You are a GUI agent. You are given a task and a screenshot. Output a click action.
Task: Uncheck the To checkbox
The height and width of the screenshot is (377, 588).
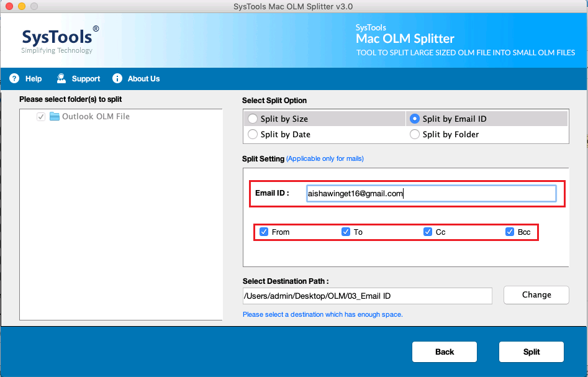(x=346, y=232)
